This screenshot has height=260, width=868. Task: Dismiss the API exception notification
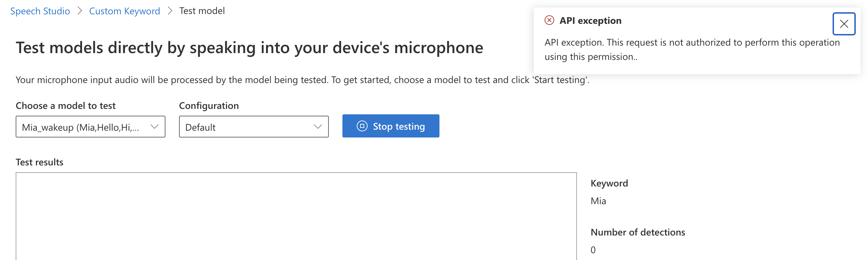[x=844, y=24]
